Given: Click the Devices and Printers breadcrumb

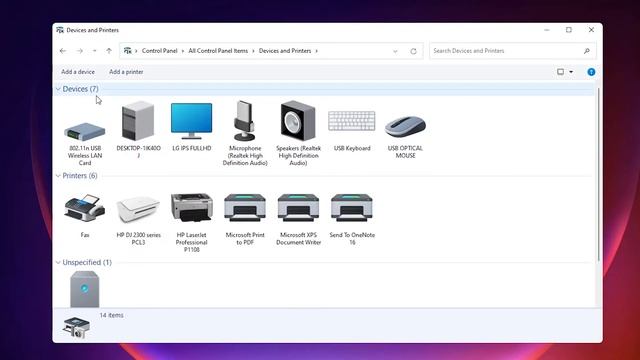Looking at the screenshot, I should 285,51.
